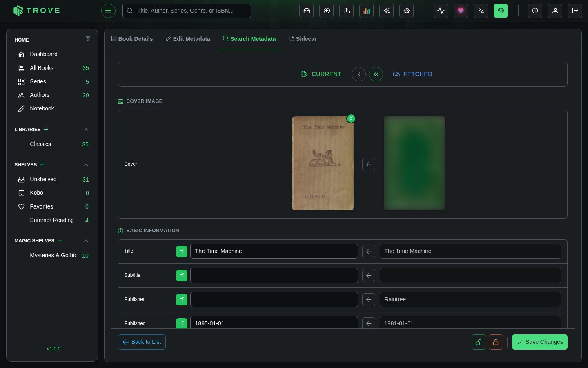Click Save Changes button
Viewport: 588px width, 368px height.
[x=540, y=342]
